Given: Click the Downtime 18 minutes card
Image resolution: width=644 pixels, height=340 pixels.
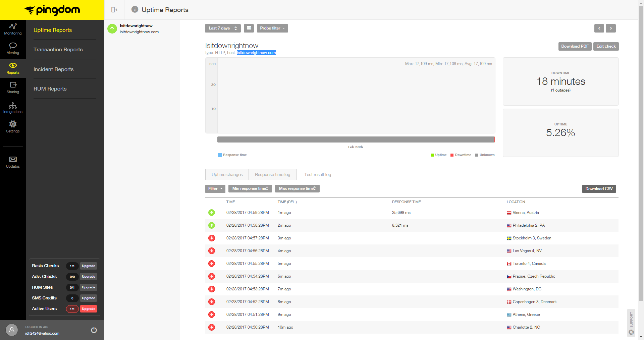Looking at the screenshot, I should tap(561, 81).
